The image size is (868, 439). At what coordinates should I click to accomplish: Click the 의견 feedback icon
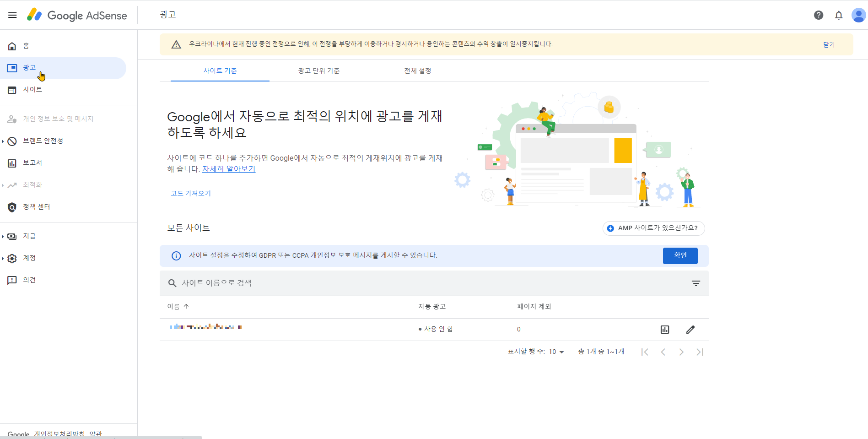coord(12,280)
